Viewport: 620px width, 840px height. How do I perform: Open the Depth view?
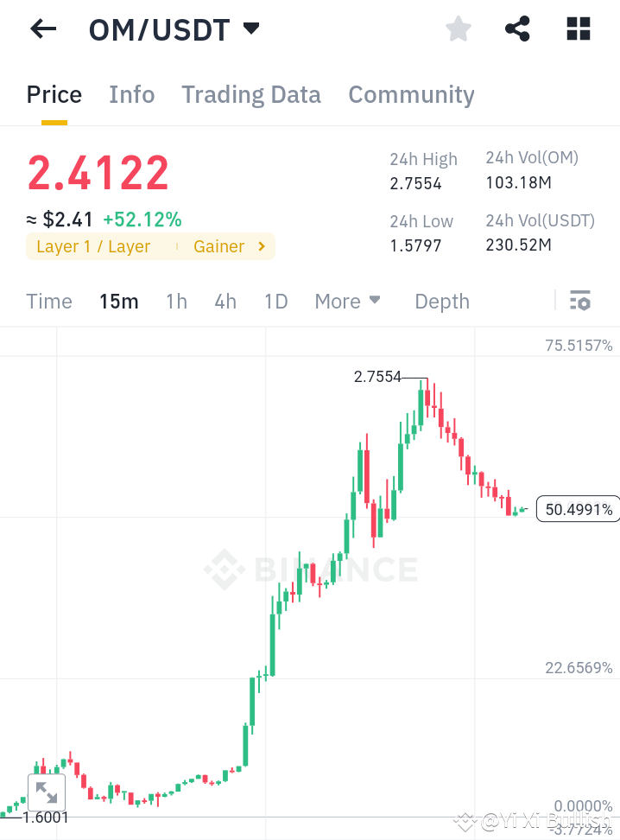(441, 302)
